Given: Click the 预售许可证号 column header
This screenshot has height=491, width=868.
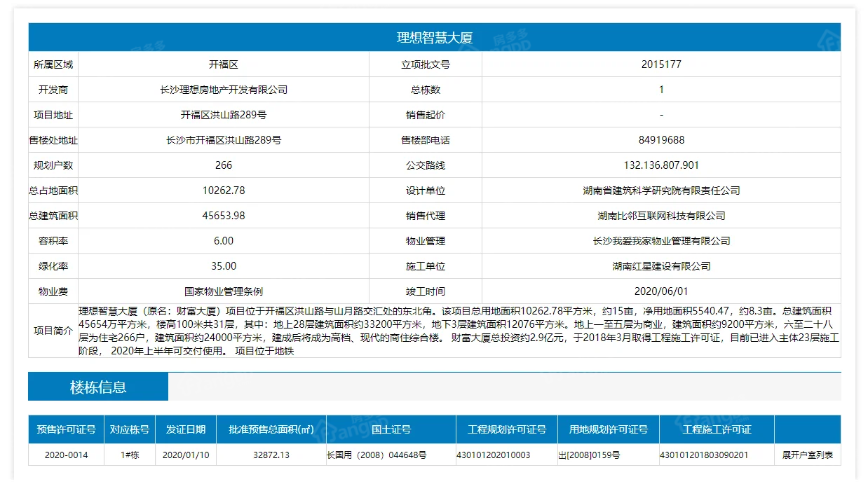Looking at the screenshot, I should point(67,429).
